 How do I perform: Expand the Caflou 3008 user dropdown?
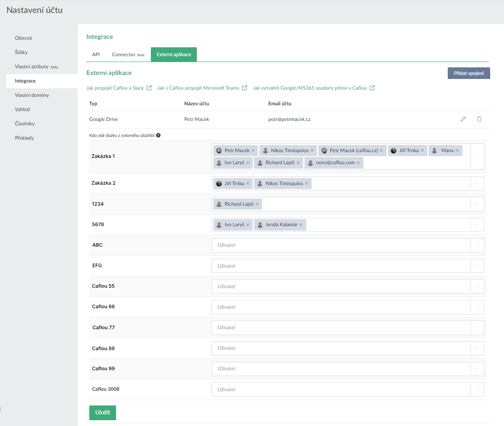point(477,389)
